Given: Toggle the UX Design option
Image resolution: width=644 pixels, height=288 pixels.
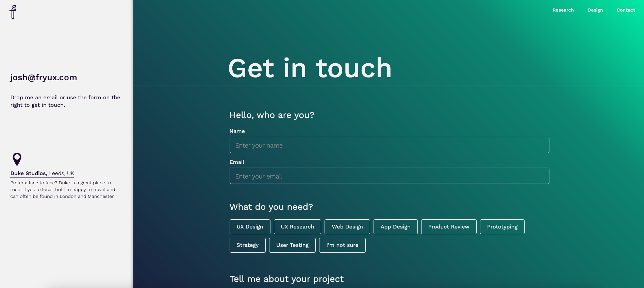Looking at the screenshot, I should point(250,227).
